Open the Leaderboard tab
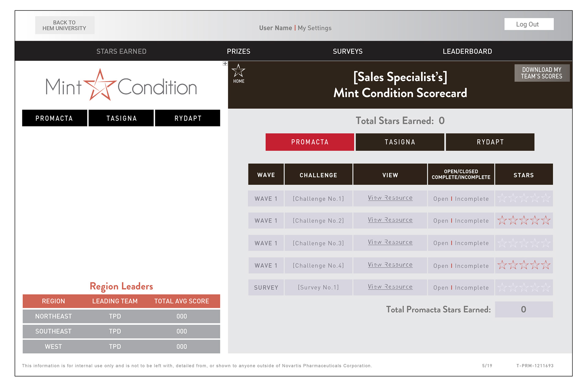Screen dimensions: 588x380 point(467,51)
